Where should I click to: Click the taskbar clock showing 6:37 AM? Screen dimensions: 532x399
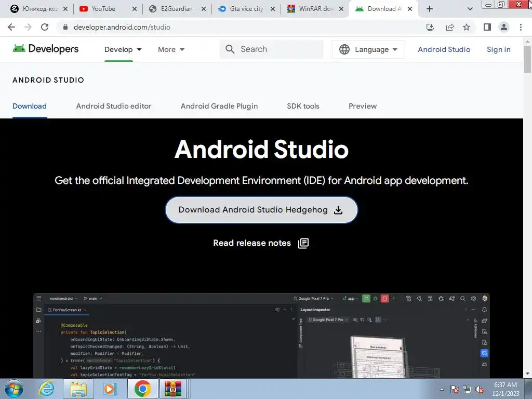pyautogui.click(x=506, y=389)
